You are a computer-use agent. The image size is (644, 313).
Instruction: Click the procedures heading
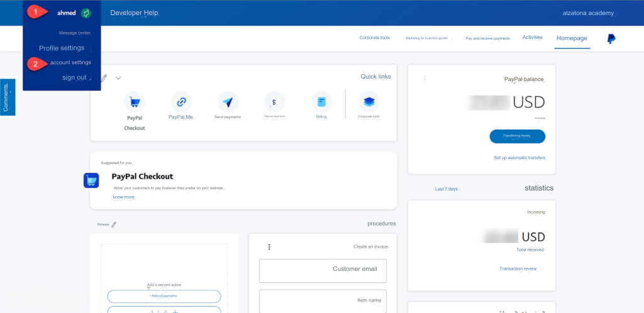(x=382, y=224)
